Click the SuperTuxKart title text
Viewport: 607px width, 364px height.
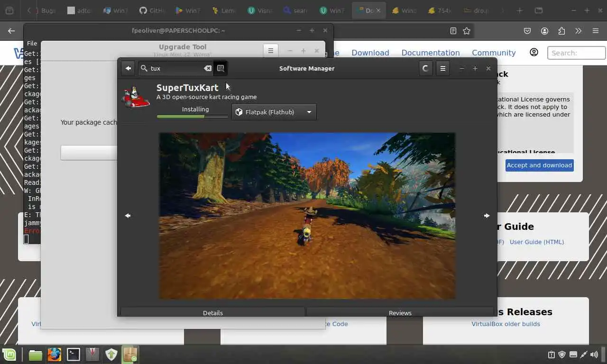click(187, 88)
